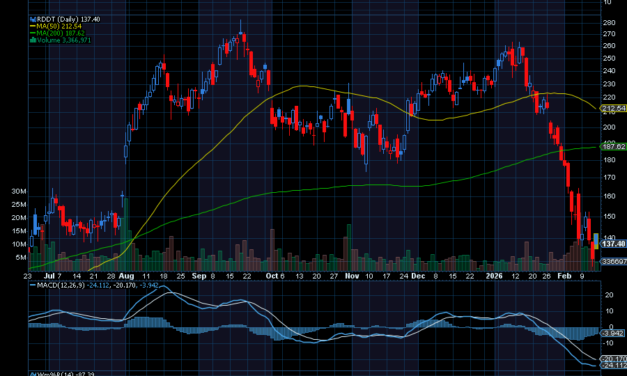Select the 'MA(50) 212.54' legend entry
The height and width of the screenshot is (376, 627).
click(x=59, y=26)
